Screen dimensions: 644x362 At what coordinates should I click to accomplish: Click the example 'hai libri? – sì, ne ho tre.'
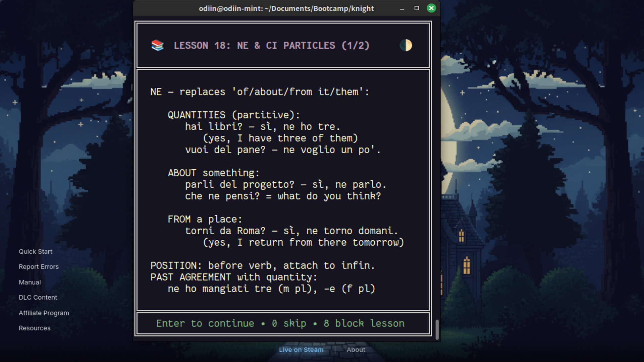pyautogui.click(x=263, y=127)
